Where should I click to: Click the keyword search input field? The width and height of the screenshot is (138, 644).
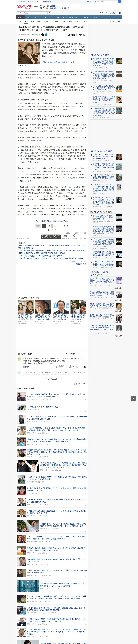click(x=32, y=13)
